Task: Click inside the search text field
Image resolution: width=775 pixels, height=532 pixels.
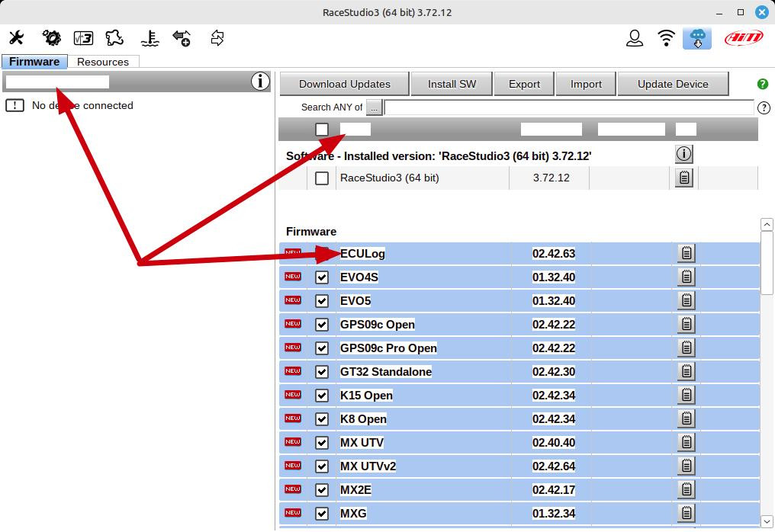Action: 569,107
